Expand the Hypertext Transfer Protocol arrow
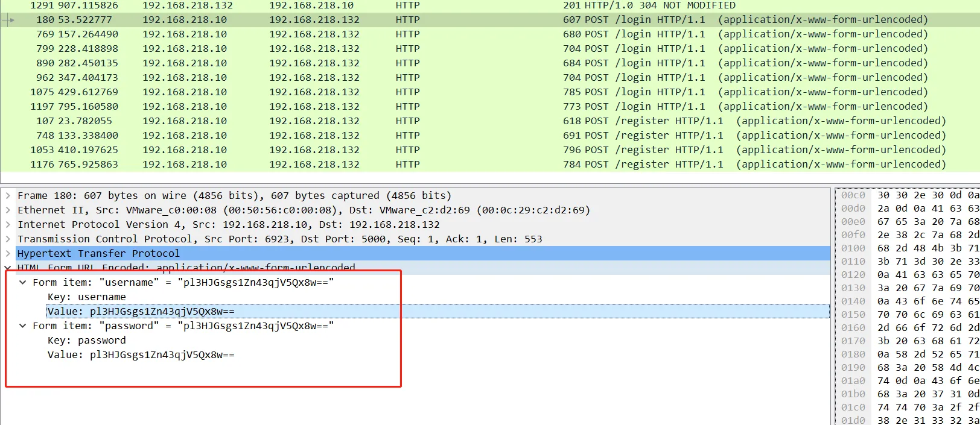This screenshot has width=980, height=425. [8, 254]
